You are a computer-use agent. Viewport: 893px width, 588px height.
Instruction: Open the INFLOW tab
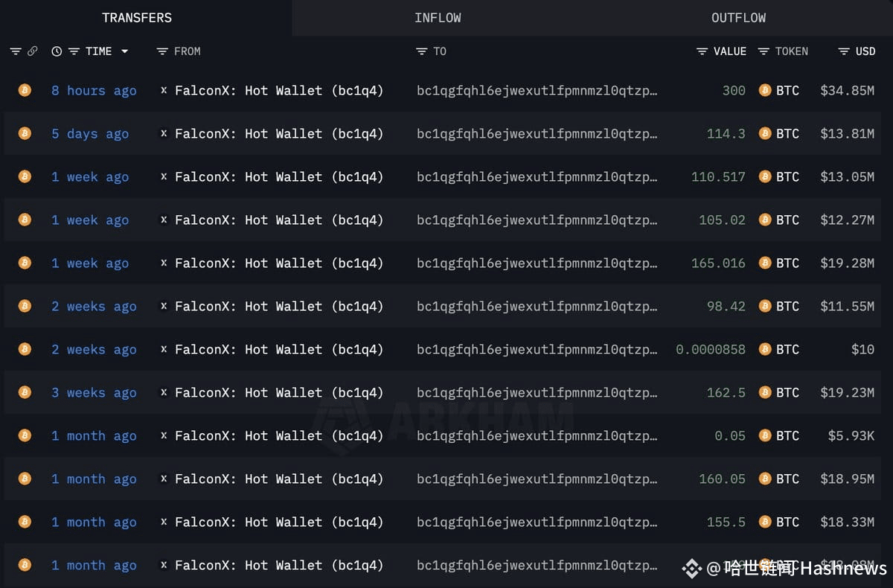pyautogui.click(x=438, y=18)
